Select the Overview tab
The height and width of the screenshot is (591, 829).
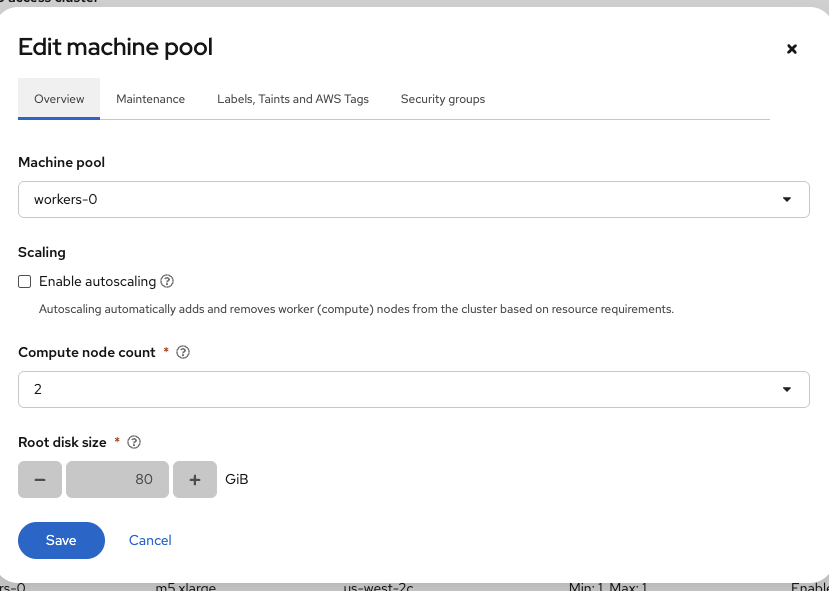[x=59, y=99]
